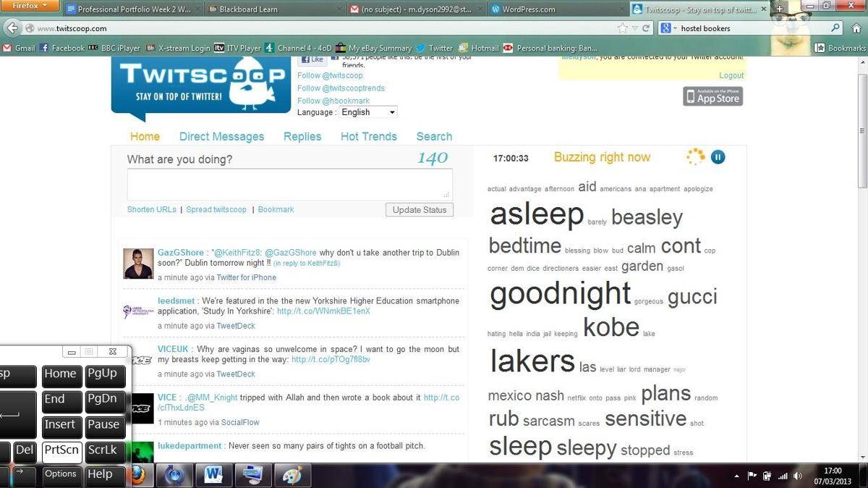
Task: Open the Google search engine dropdown
Action: tap(668, 28)
